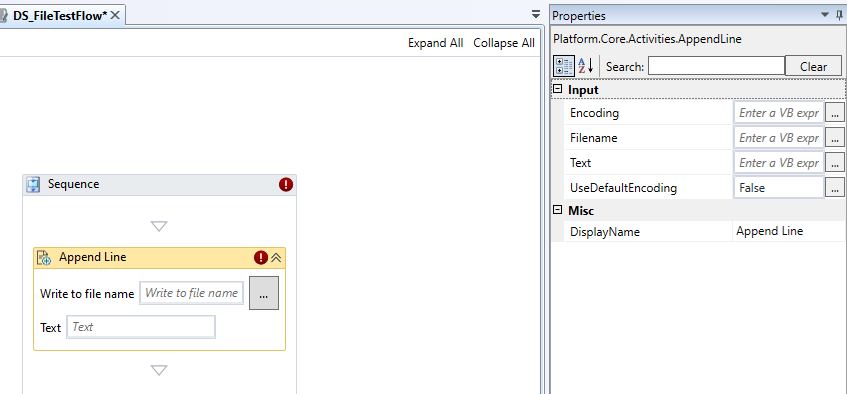Focus the Text property expression field
This screenshot has width=847, height=394.
pyautogui.click(x=778, y=163)
